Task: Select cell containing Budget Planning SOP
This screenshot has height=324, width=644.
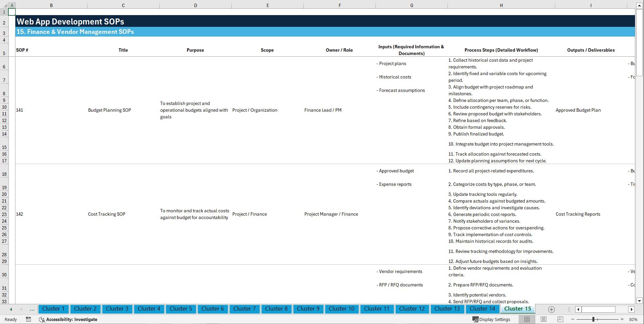Action: 109,110
